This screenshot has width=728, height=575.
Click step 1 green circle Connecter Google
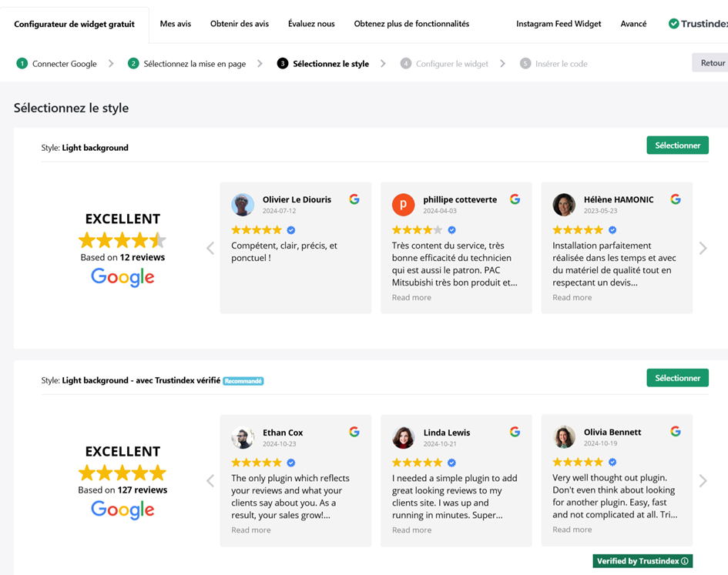click(22, 64)
